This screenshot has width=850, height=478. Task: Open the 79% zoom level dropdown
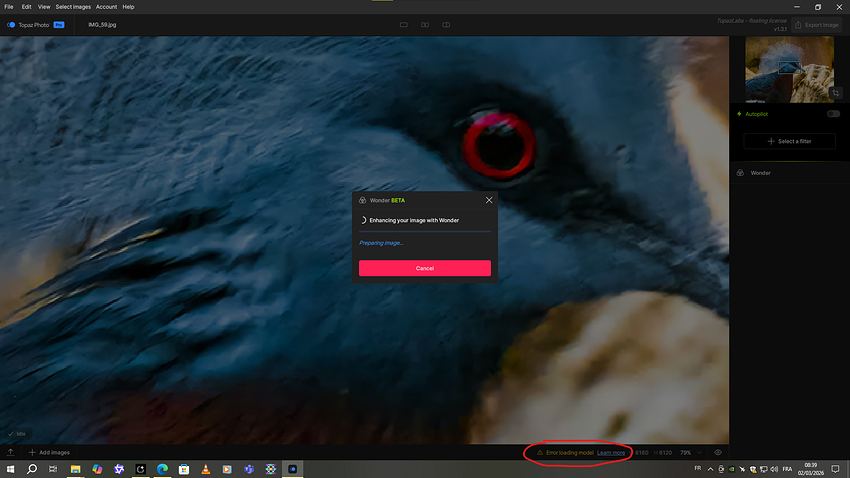(686, 453)
